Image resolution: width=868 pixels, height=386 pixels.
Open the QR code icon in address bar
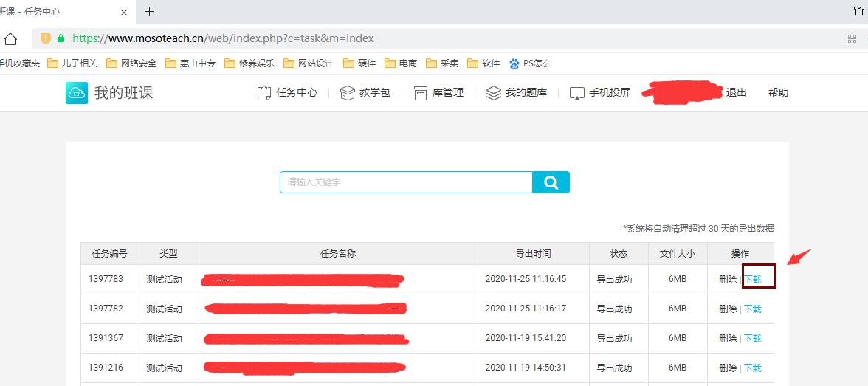point(852,39)
